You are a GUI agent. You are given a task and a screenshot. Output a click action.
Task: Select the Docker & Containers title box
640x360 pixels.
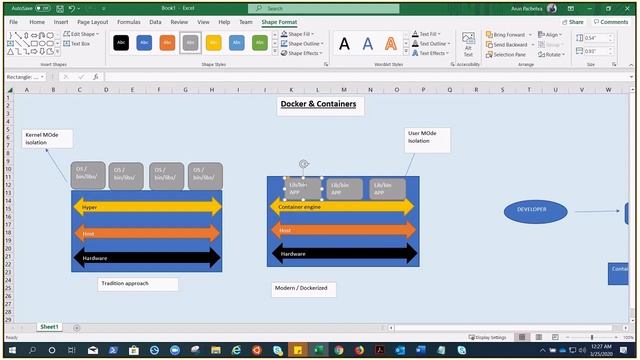(320, 107)
